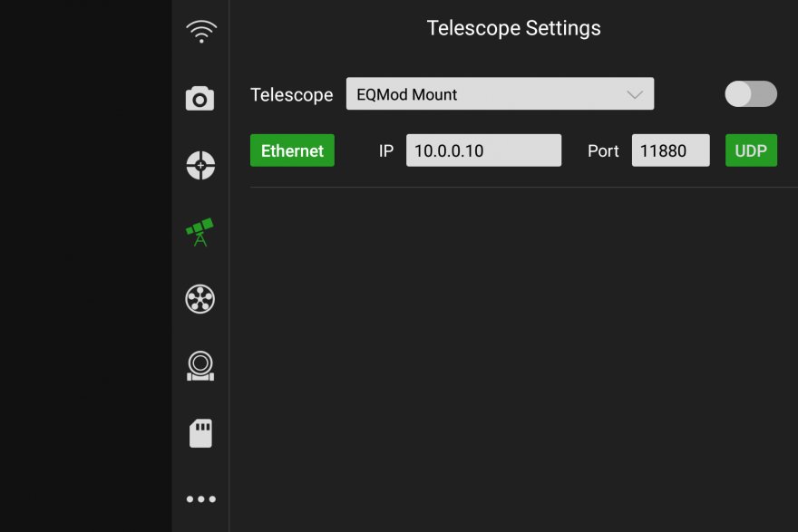Click the IP label
The image size is (798, 532).
tap(386, 150)
